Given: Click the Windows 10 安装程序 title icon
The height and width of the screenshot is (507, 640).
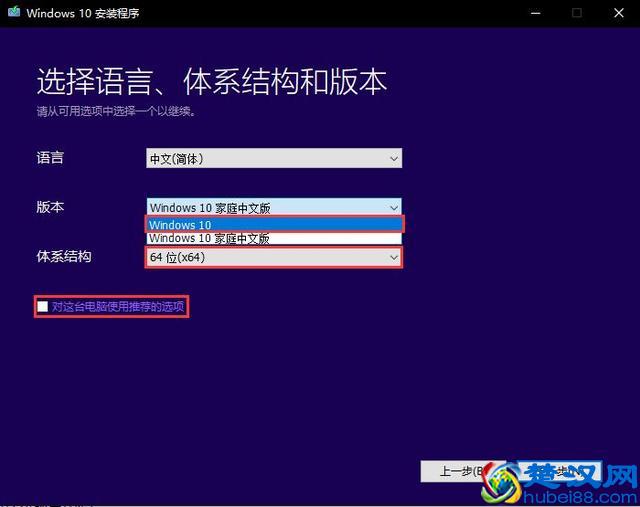Looking at the screenshot, I should (x=13, y=12).
